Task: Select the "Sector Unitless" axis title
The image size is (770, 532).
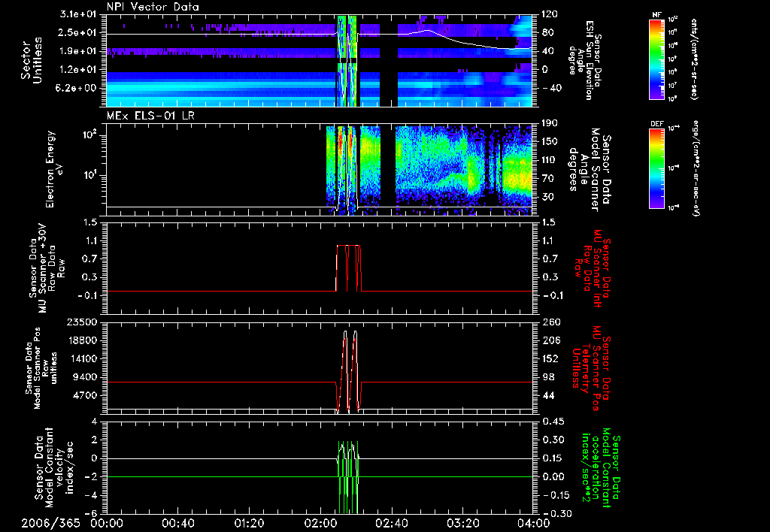Action: coord(32,60)
